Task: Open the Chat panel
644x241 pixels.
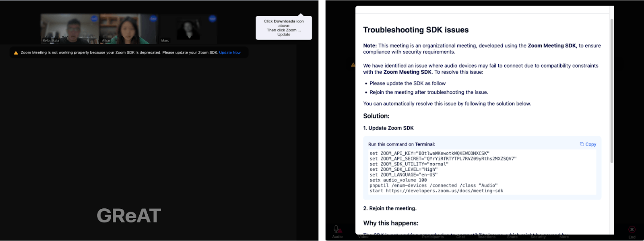Action: [x=460, y=237]
